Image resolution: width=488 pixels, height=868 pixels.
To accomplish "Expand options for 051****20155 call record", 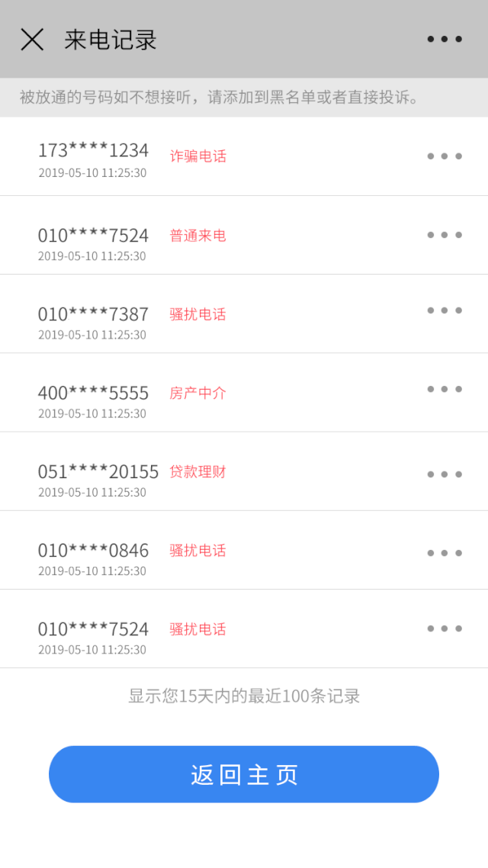I will click(x=445, y=474).
